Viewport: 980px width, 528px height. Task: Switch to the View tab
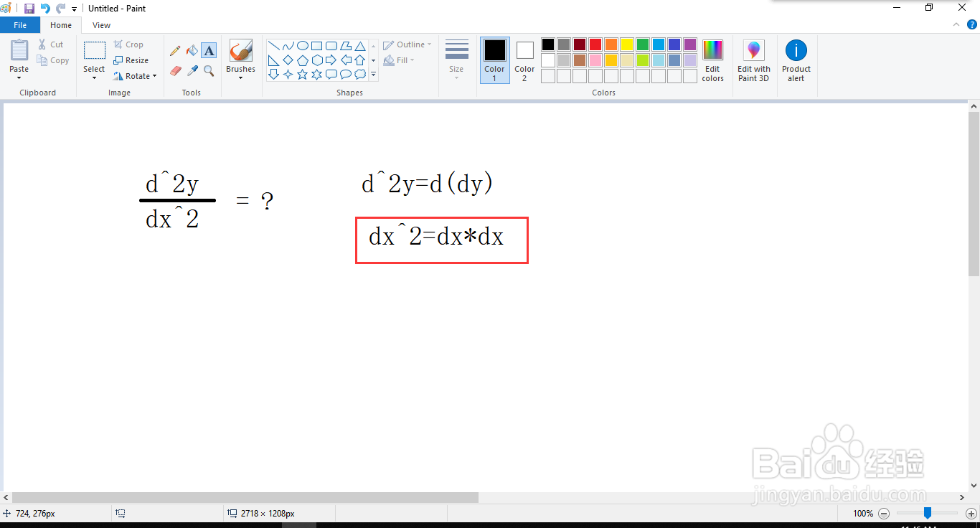(x=101, y=24)
